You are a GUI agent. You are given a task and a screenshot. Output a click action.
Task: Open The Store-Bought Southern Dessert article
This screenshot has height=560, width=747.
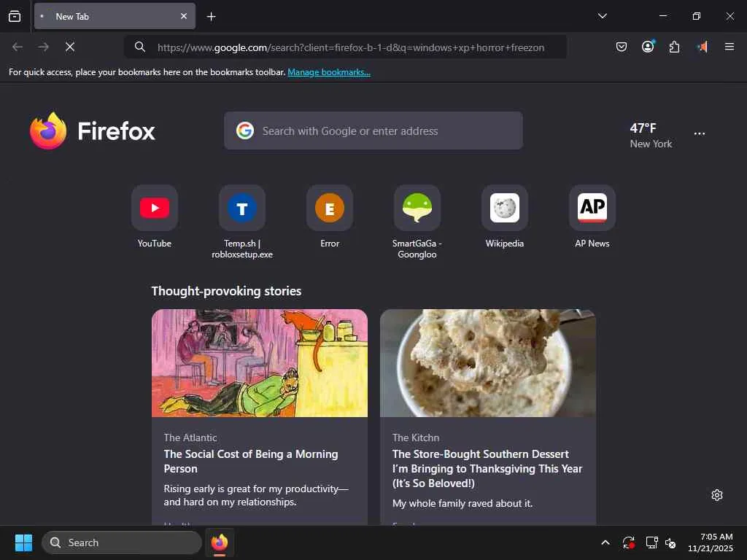(487, 469)
